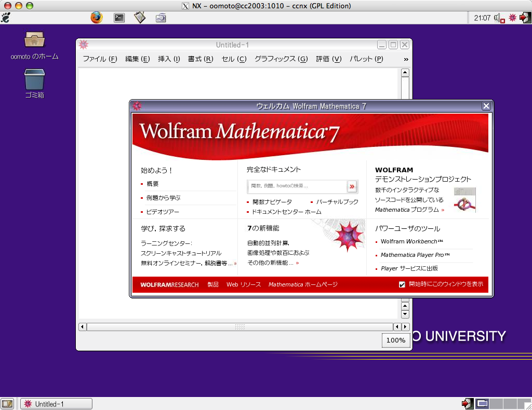Click the muted volume icon in tray

(499, 18)
